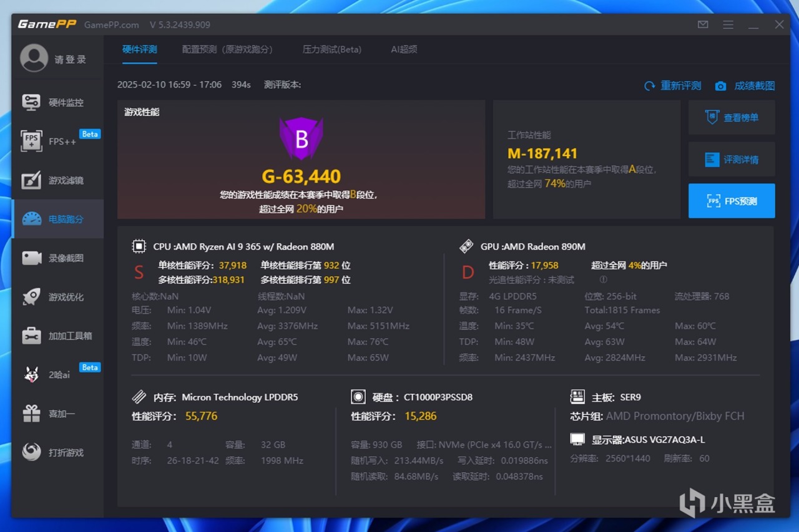Click the GPU card icon
Viewport: 799px width, 532px height.
(466, 246)
